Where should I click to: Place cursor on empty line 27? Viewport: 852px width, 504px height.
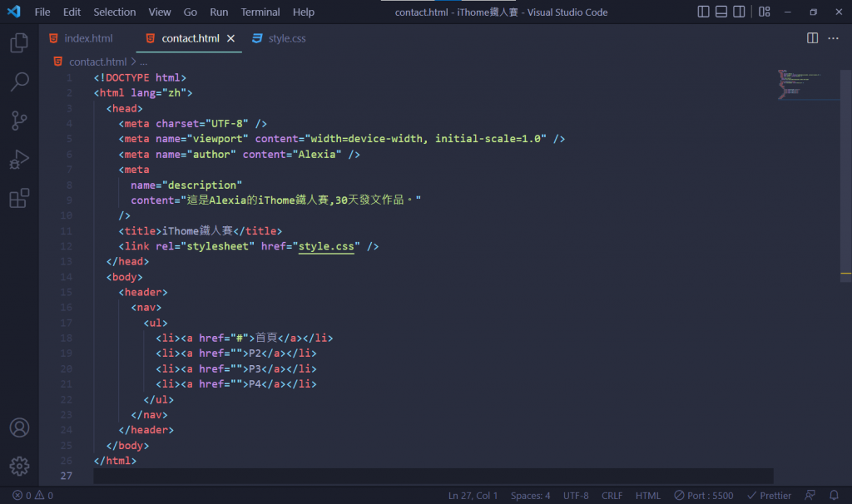(x=433, y=476)
